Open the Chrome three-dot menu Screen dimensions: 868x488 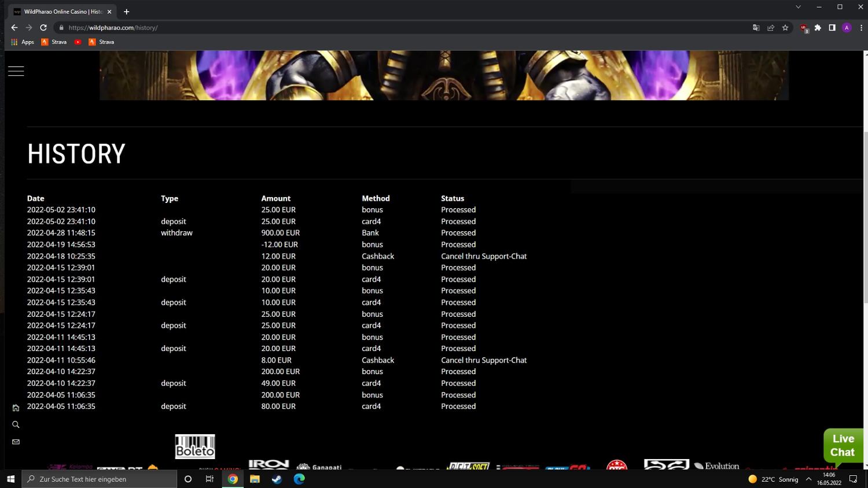pos(861,28)
